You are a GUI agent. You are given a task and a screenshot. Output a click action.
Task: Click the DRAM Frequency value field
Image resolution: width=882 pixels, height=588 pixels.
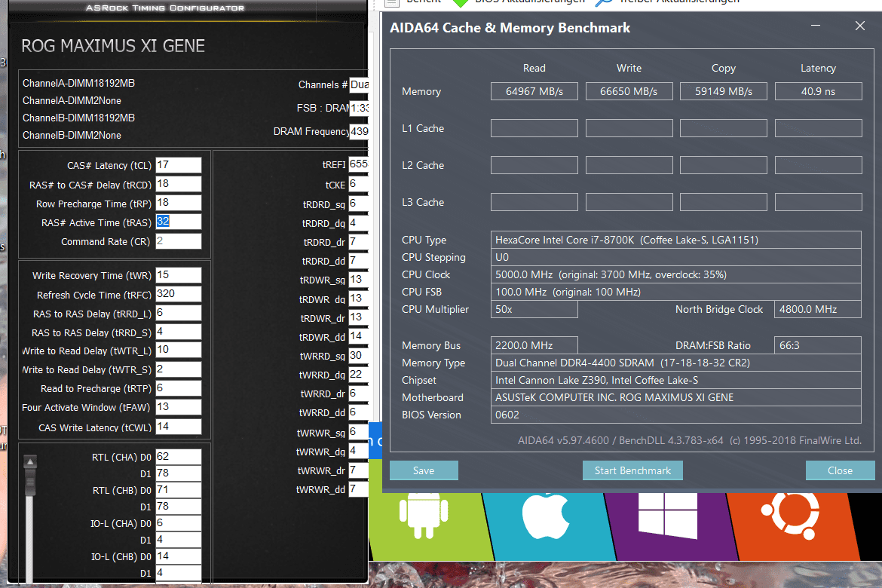[x=359, y=132]
